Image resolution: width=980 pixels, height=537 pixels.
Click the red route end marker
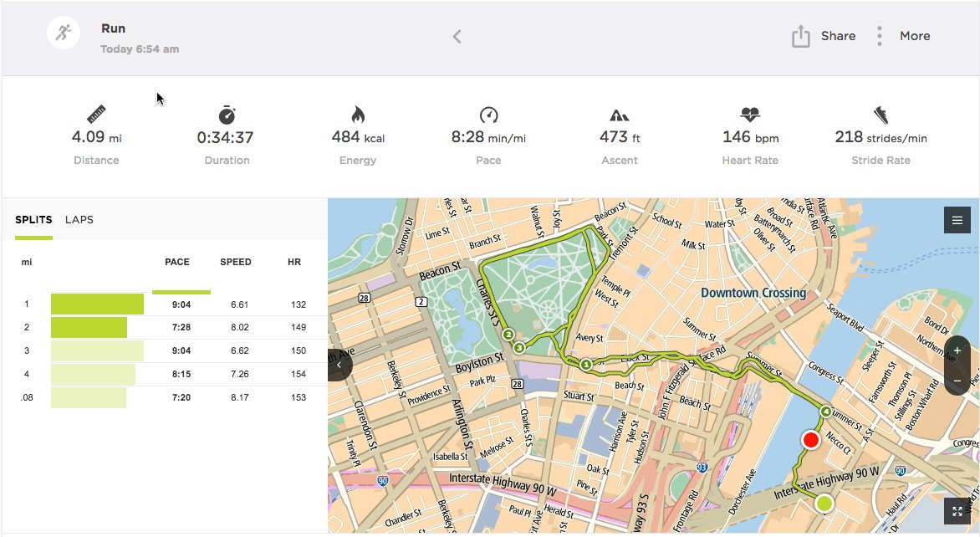pyautogui.click(x=810, y=439)
